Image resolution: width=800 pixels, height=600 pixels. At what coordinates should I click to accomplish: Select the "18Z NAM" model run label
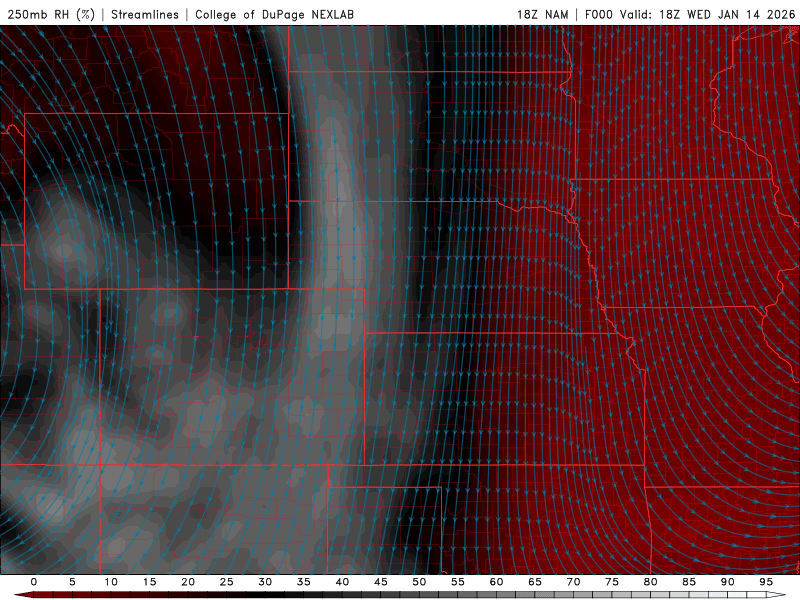coord(543,14)
